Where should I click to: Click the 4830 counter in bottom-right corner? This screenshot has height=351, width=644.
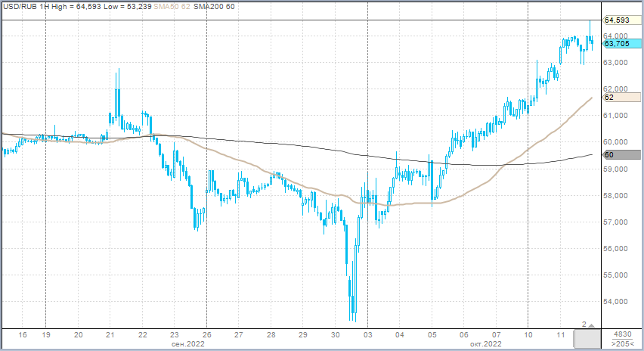622,334
